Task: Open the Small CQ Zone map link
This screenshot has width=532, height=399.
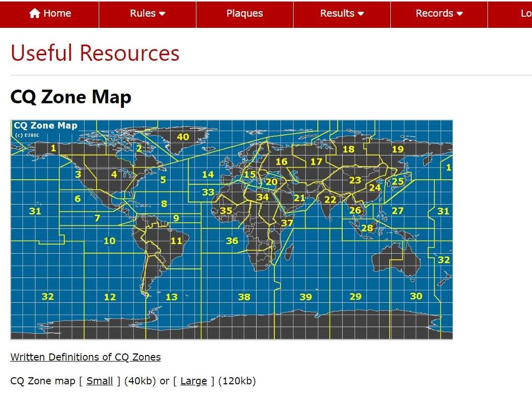Action: [99, 381]
